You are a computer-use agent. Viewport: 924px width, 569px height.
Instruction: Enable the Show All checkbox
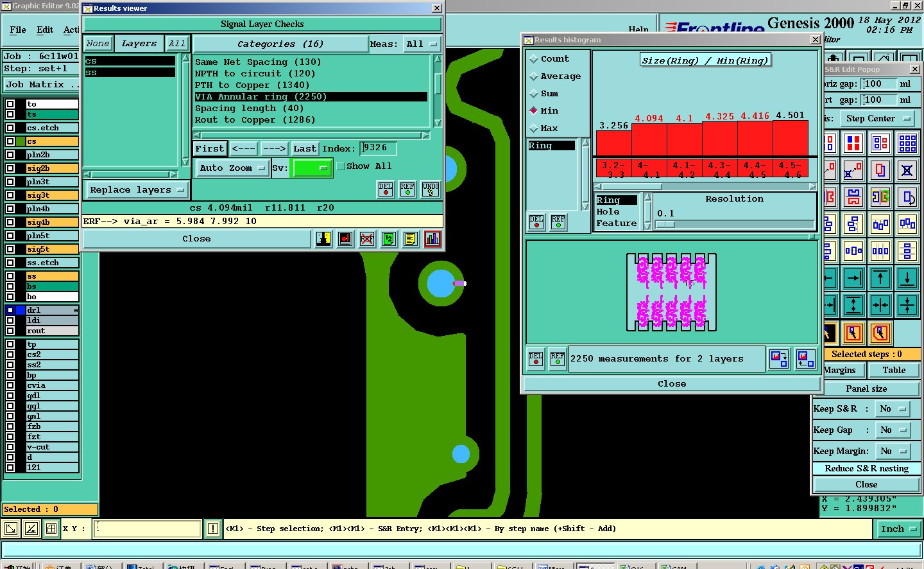click(x=341, y=166)
